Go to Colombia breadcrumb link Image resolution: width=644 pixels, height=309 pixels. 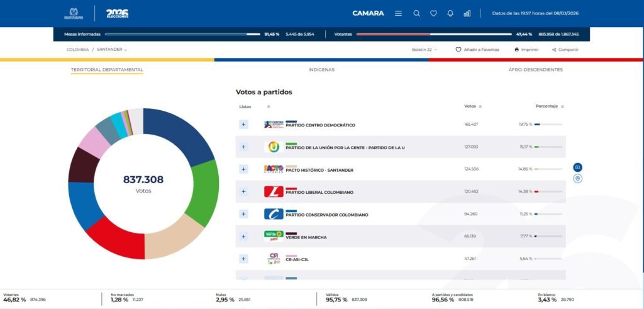pyautogui.click(x=77, y=49)
